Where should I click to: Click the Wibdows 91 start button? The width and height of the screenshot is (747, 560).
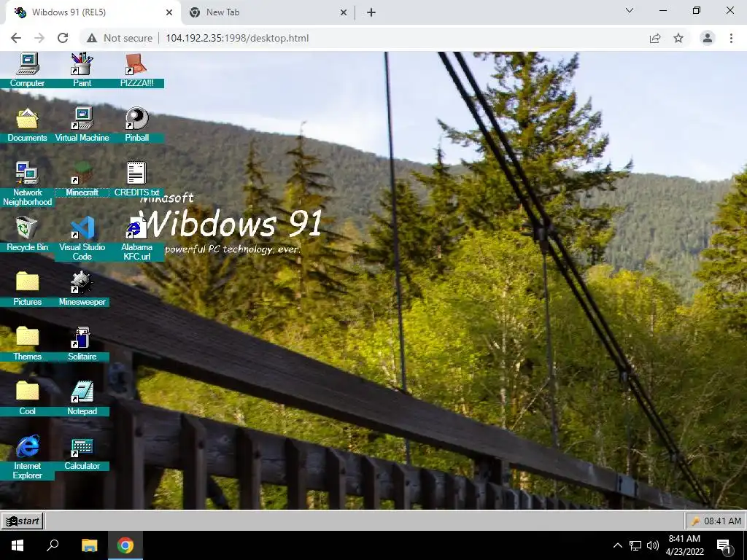click(x=23, y=521)
